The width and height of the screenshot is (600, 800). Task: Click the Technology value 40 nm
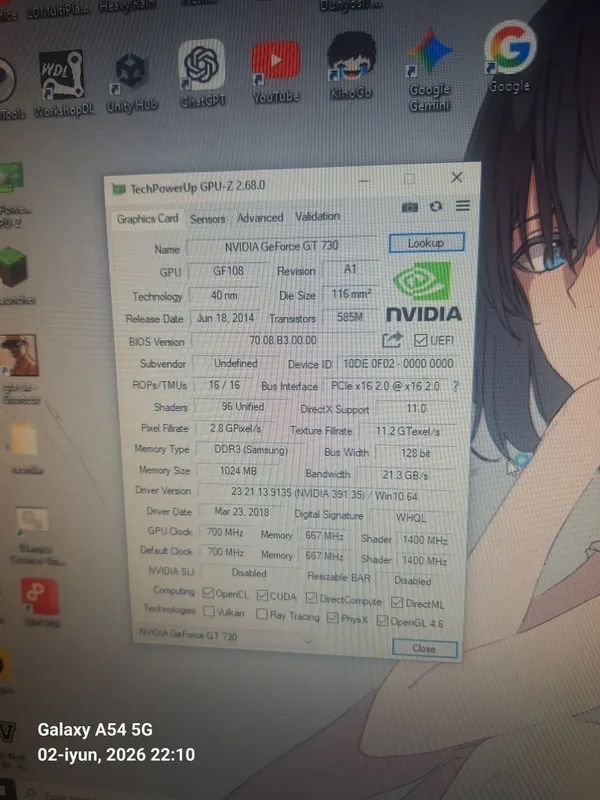(x=224, y=295)
